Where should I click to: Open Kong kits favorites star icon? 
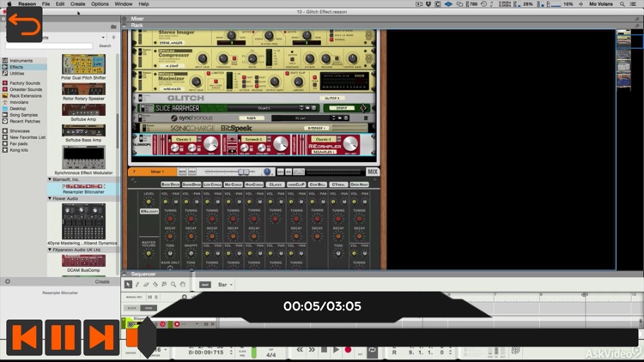(5, 150)
